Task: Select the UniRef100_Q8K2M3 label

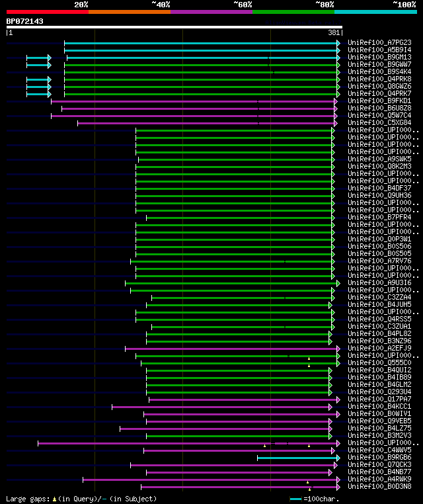Action: [x=379, y=166]
